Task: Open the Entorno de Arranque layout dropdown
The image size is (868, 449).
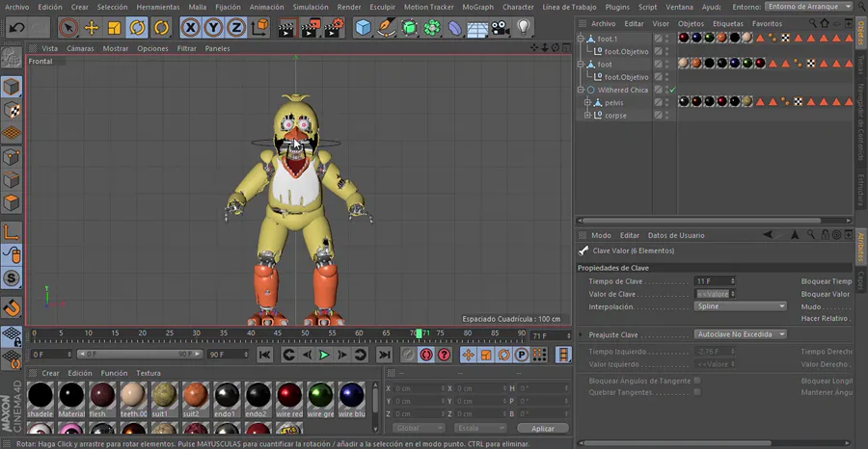Action: click(808, 7)
